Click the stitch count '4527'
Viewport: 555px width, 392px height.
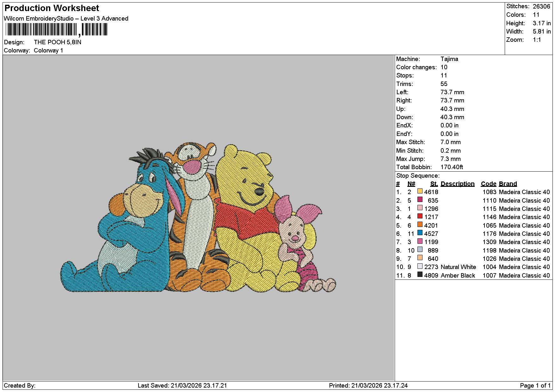point(431,234)
